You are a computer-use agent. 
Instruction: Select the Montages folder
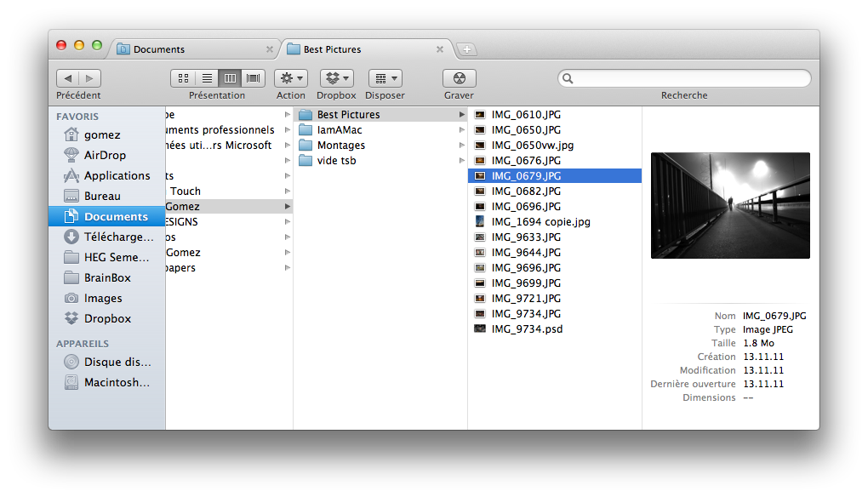tap(340, 146)
